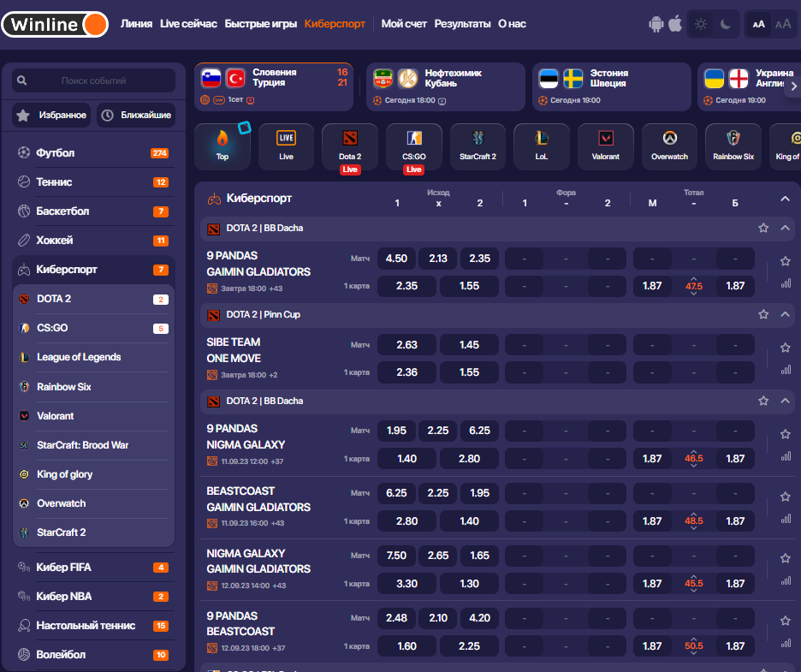Favorite the DOTA 2 | Pinn Cup tournament
This screenshot has height=672, width=801.
pos(763,314)
